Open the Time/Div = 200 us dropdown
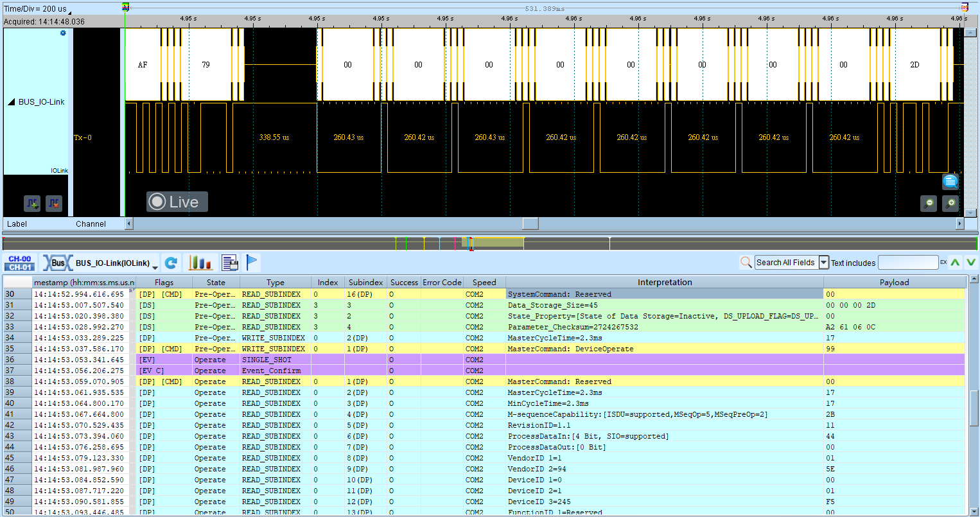This screenshot has height=517, width=980. 37,9
